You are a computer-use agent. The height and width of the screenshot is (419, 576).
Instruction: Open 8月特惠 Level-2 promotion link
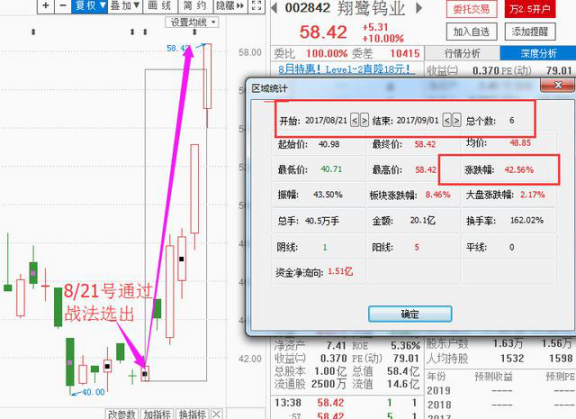344,69
